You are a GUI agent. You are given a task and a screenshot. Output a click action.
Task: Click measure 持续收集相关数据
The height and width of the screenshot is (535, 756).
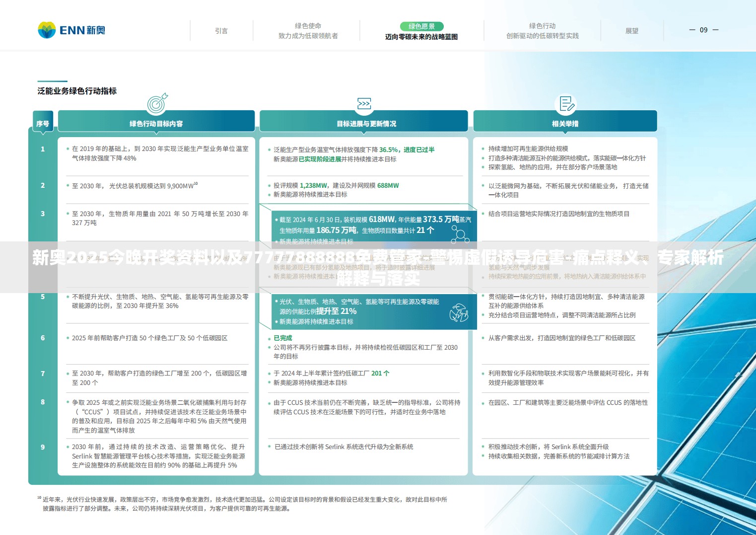(514, 457)
